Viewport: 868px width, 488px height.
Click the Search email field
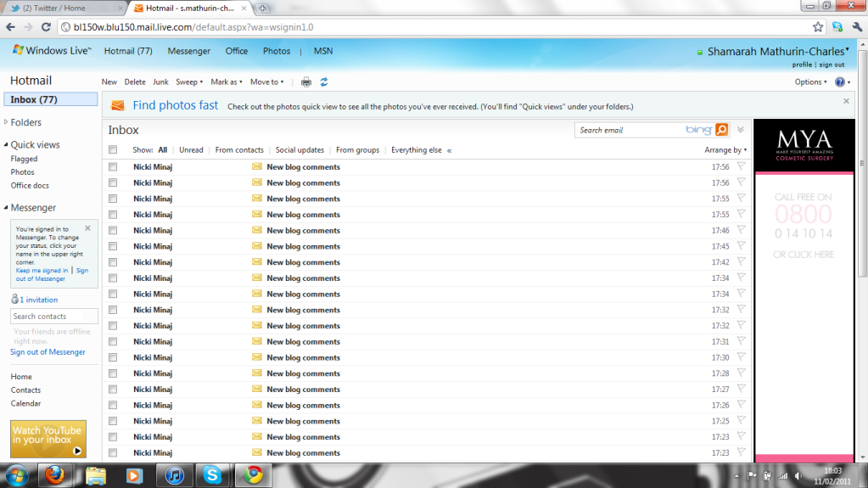click(630, 130)
